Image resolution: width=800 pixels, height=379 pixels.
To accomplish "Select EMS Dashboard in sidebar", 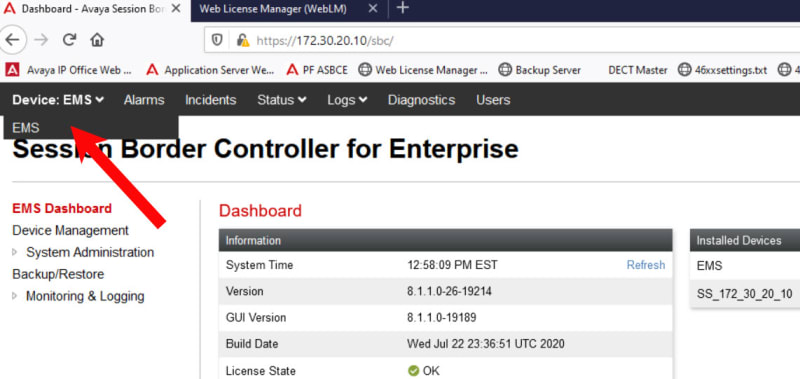I will (62, 208).
